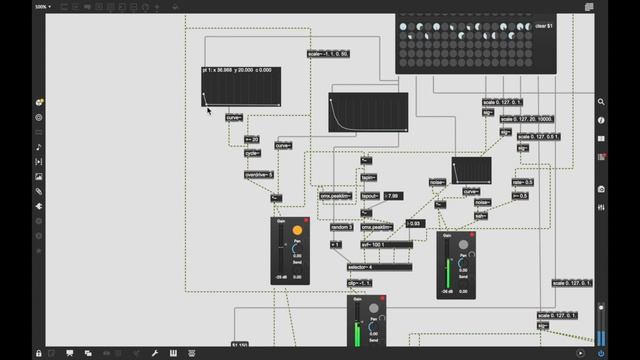The height and width of the screenshot is (360, 640).
Task: Open the bracketed sequence icon in left sidebar
Action: click(39, 162)
